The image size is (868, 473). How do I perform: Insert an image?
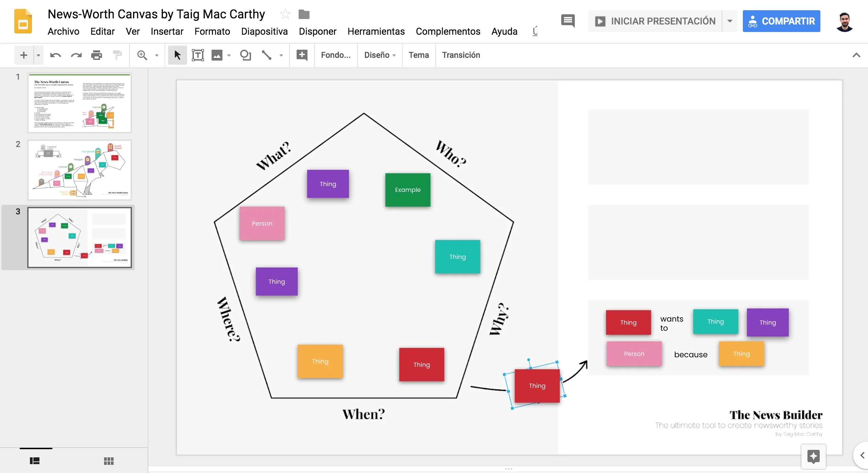coord(217,55)
